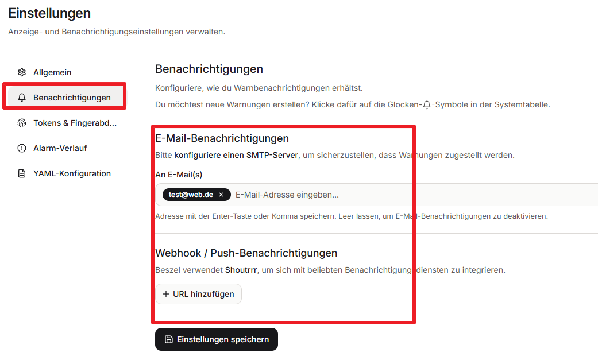Open the Shoutrrr link

pyautogui.click(x=241, y=270)
